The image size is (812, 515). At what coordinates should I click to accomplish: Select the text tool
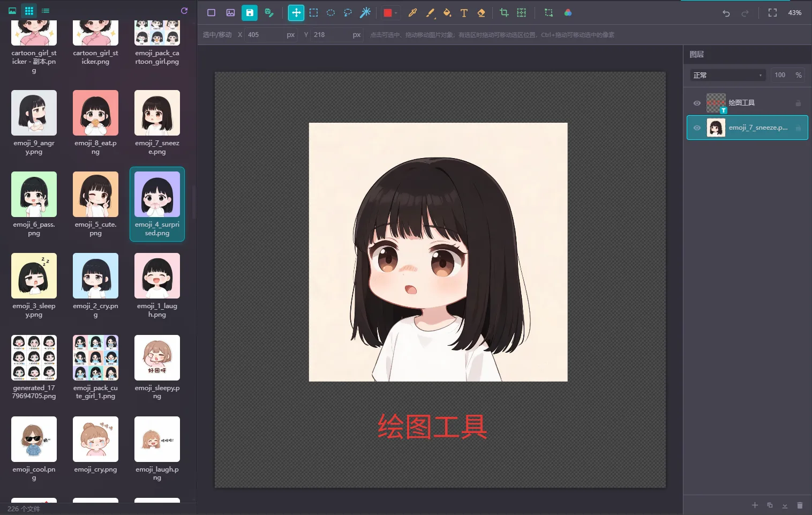pyautogui.click(x=464, y=13)
